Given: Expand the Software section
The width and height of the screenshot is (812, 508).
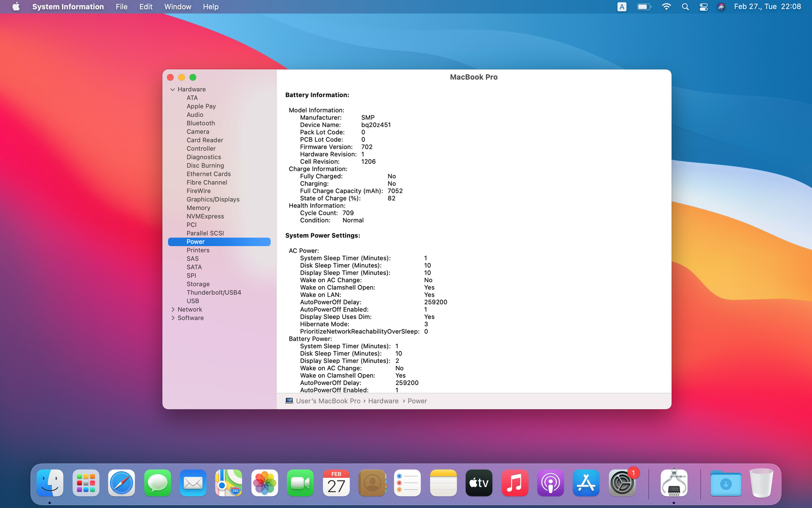Looking at the screenshot, I should pos(172,318).
